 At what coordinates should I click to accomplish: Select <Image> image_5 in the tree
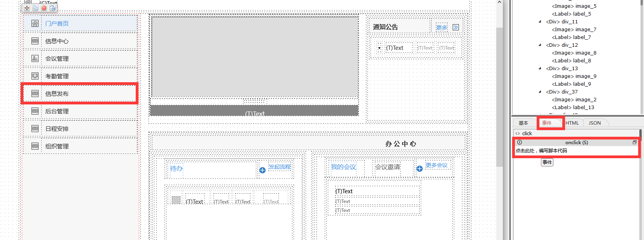574,6
